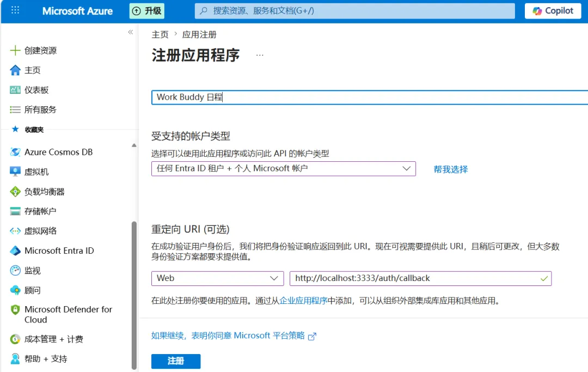The image size is (588, 372).
Task: Click the top search resources box
Action: click(x=355, y=11)
